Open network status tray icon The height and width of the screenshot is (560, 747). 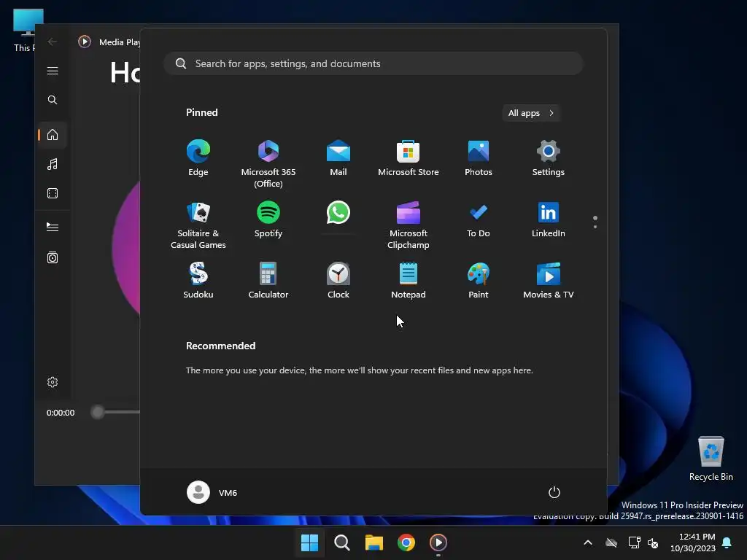634,542
